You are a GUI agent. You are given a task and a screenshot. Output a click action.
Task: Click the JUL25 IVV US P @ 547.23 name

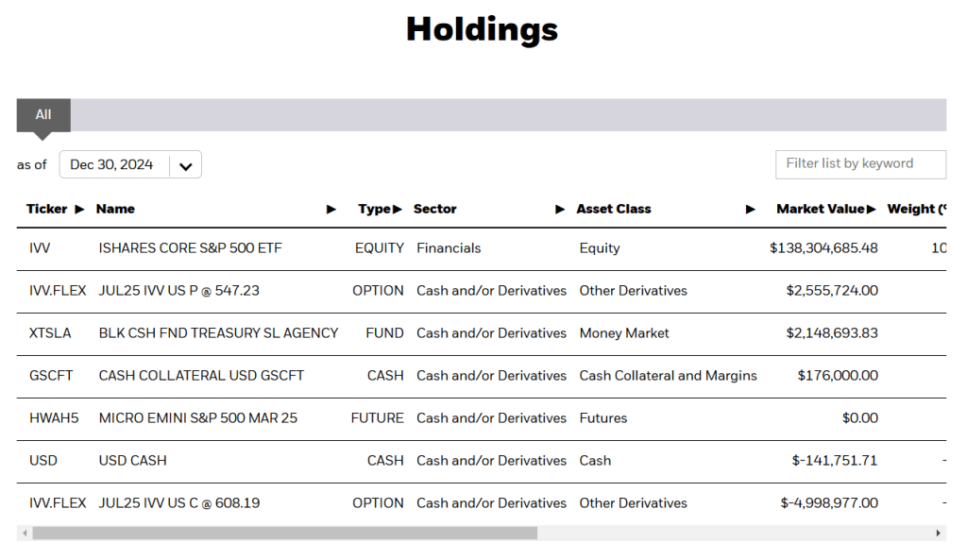click(x=178, y=291)
